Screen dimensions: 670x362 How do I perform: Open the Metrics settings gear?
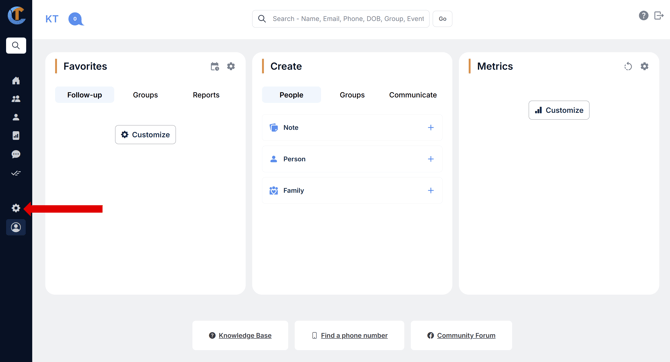644,66
